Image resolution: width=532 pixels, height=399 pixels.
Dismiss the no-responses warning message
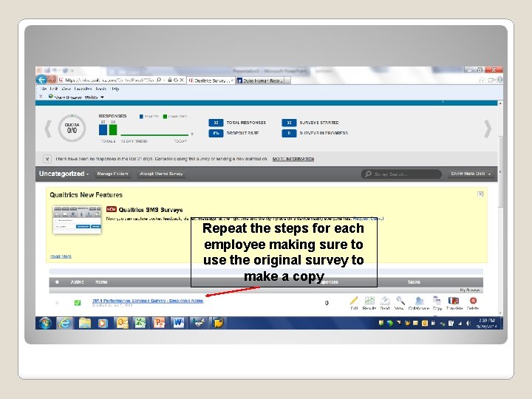coord(47,158)
